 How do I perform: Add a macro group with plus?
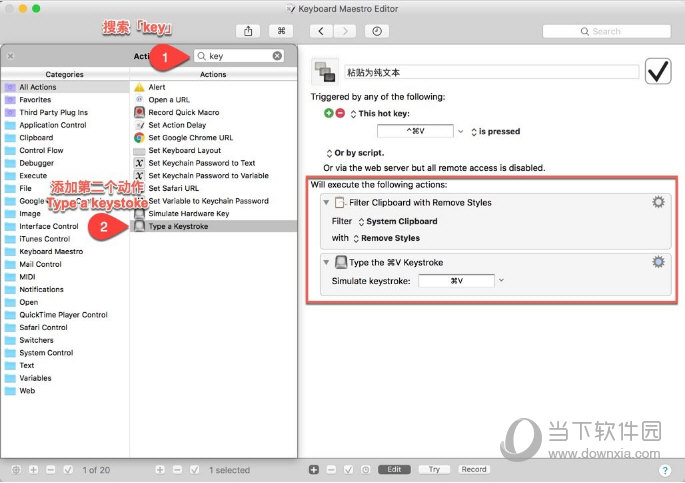33,470
